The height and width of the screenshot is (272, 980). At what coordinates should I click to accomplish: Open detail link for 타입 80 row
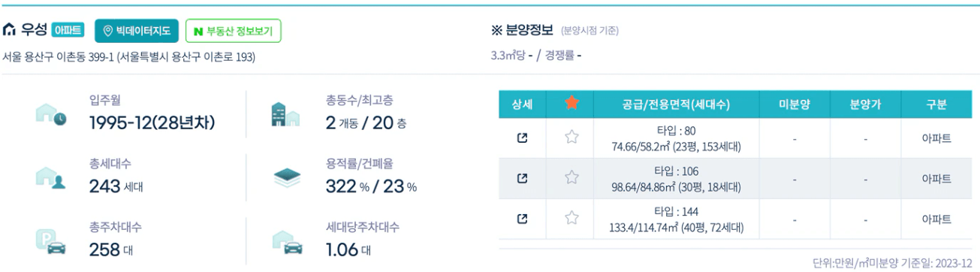tap(527, 138)
